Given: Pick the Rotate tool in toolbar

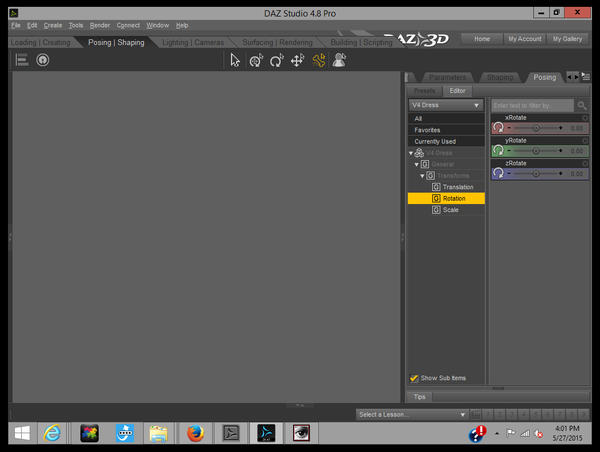Looking at the screenshot, I should (276, 60).
